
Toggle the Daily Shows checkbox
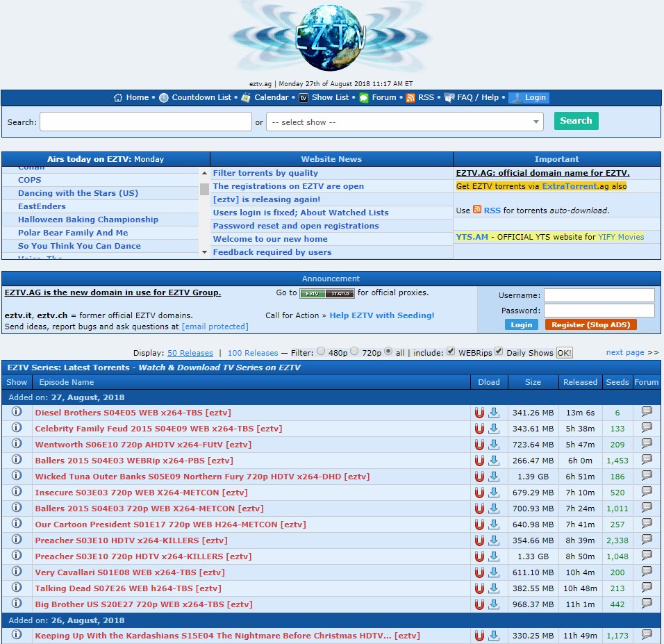499,352
